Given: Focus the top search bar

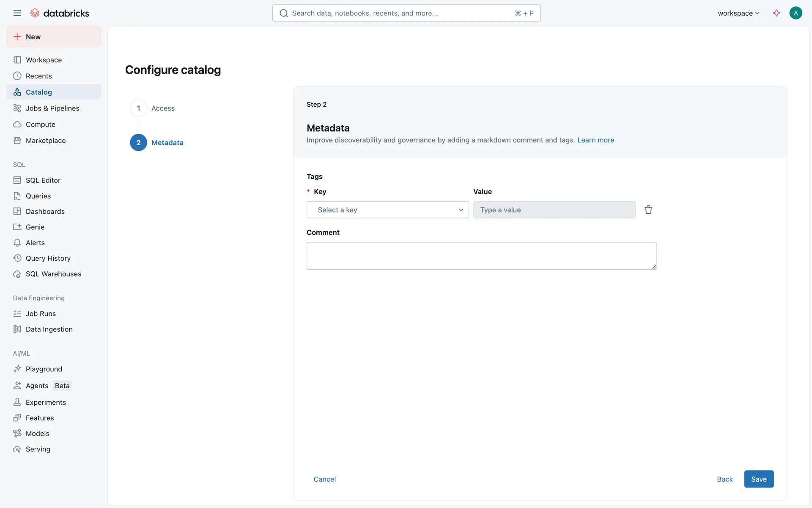Looking at the screenshot, I should tap(406, 13).
